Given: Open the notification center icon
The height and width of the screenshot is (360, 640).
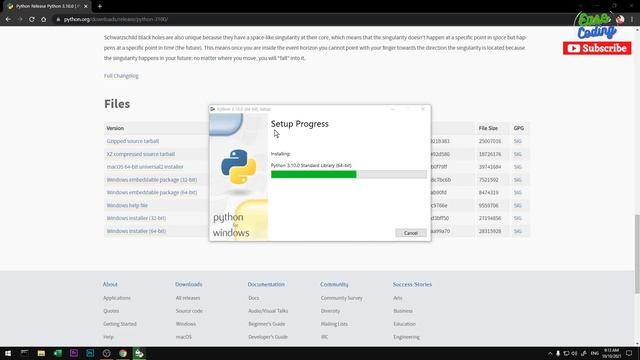Looking at the screenshot, I should click(629, 353).
